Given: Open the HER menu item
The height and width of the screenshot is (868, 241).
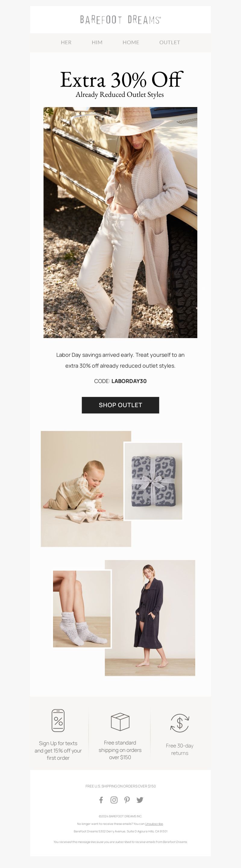Looking at the screenshot, I should (66, 43).
